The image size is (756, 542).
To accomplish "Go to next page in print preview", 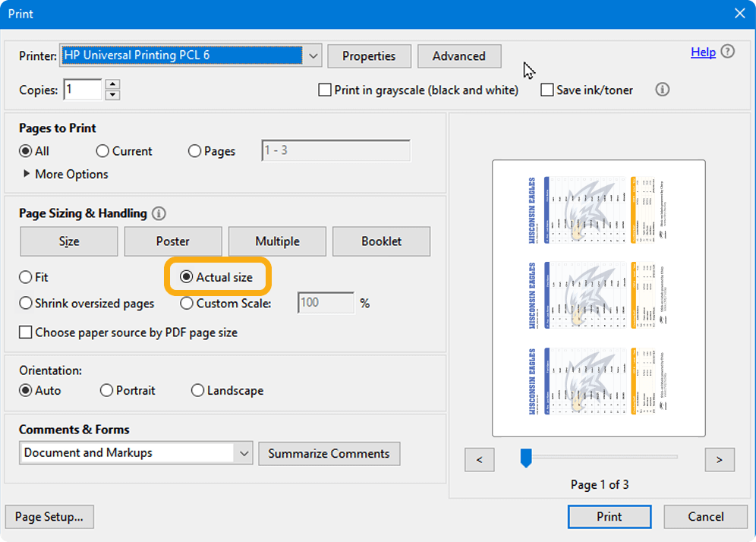I will coord(720,459).
